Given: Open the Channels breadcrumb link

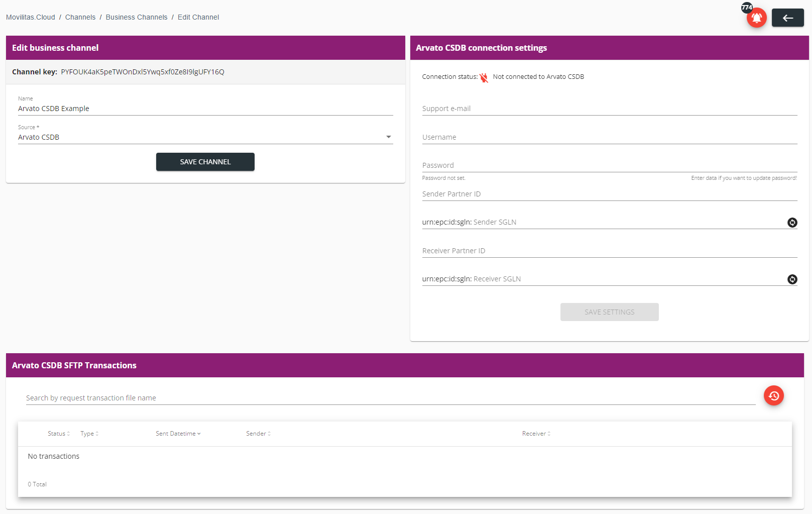Looking at the screenshot, I should coord(80,17).
